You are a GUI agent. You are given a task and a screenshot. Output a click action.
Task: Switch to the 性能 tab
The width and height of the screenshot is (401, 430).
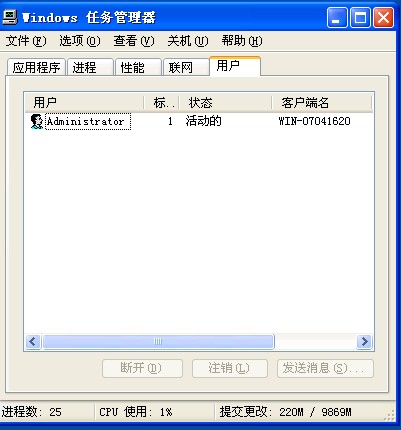pos(138,67)
